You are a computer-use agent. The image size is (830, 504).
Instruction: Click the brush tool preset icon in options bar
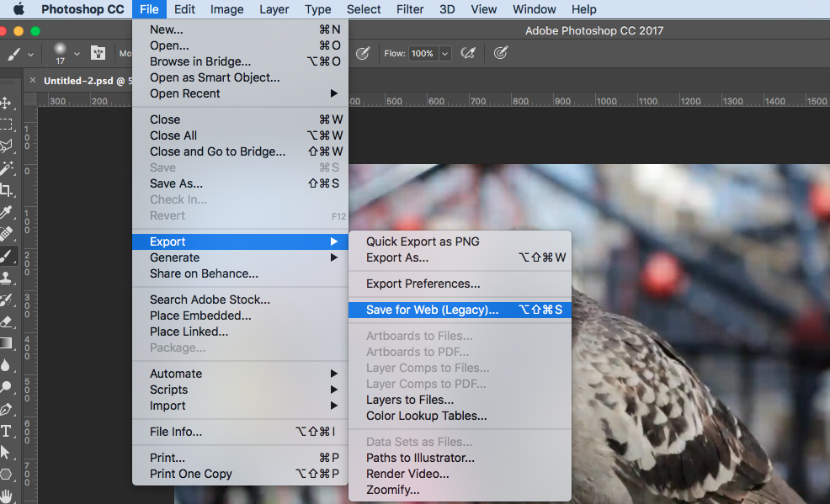13,53
